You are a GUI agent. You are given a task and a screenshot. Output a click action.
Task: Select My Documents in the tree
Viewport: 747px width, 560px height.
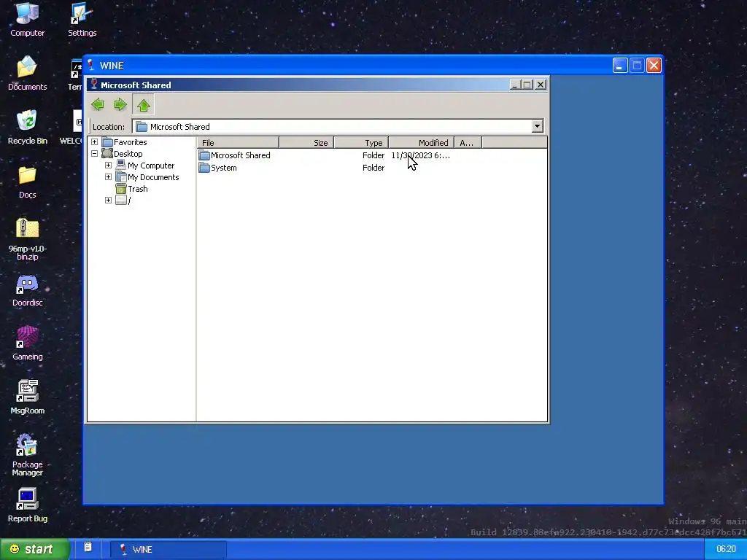153,177
